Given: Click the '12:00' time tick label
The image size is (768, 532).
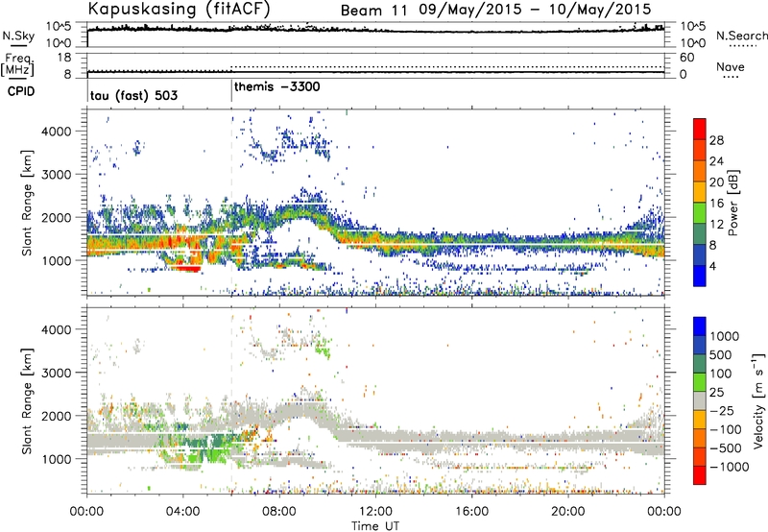Looking at the screenshot, I should pos(375,512).
